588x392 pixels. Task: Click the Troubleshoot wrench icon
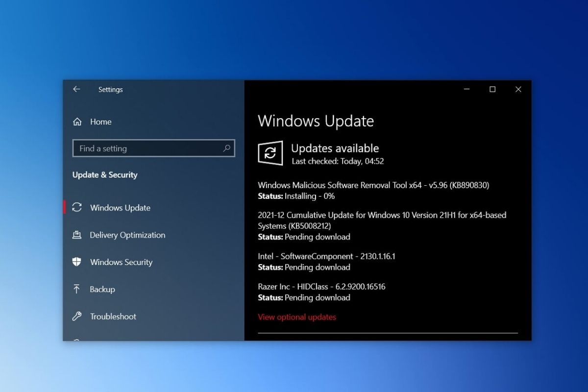pyautogui.click(x=77, y=316)
